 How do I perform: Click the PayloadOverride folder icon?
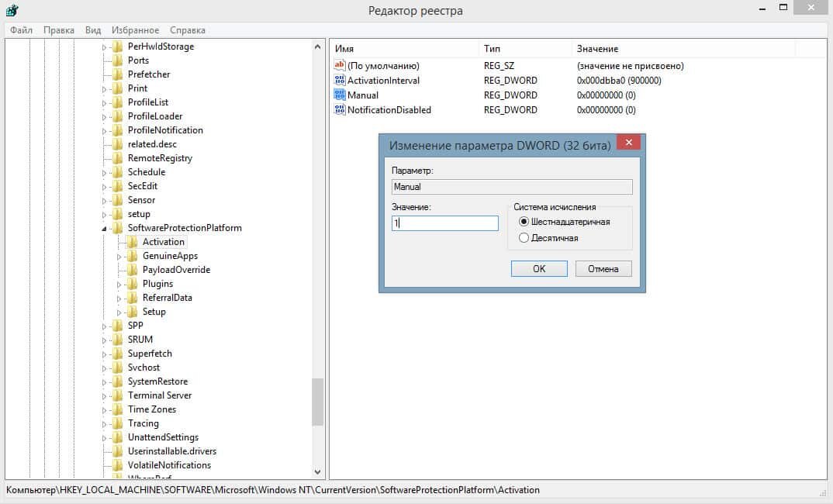(x=133, y=270)
